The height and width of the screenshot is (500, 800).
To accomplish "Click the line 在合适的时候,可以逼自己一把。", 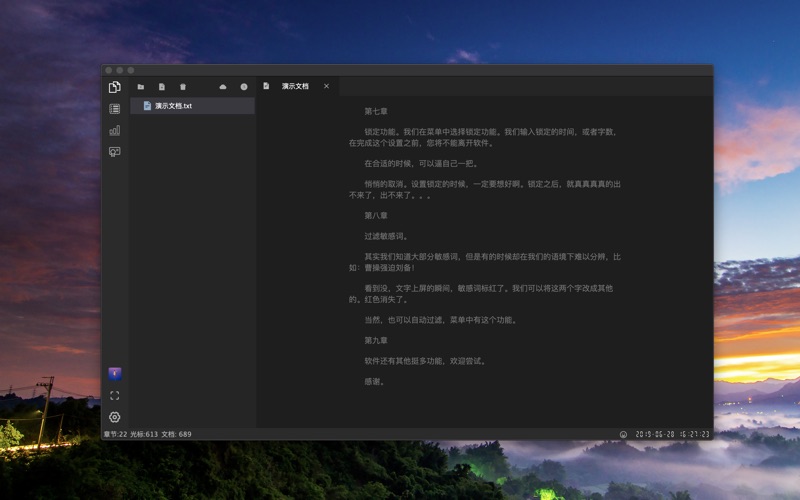I will point(421,164).
